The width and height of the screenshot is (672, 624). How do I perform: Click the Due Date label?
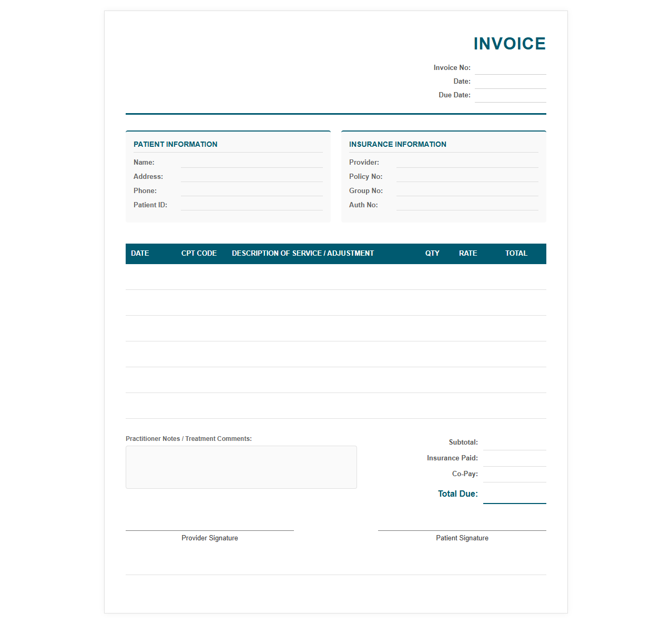[x=455, y=95]
